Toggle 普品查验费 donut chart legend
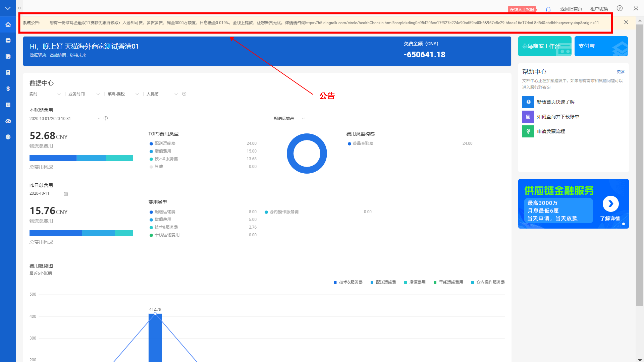Screen dimensions: 644x362 click(361, 143)
